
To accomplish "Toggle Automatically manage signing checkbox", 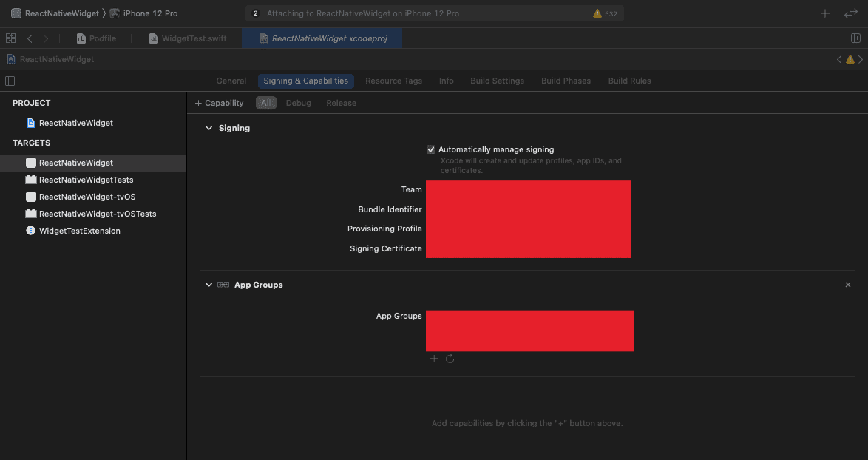I will click(431, 149).
